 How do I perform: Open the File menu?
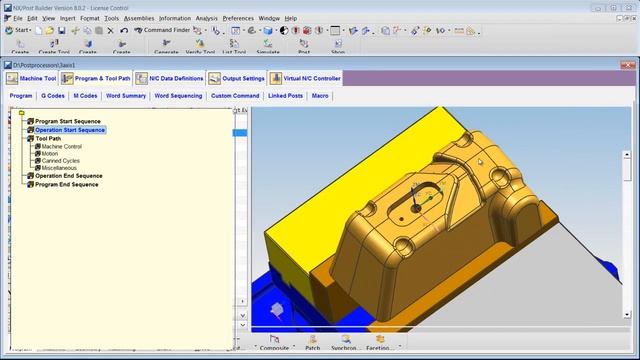pyautogui.click(x=18, y=18)
